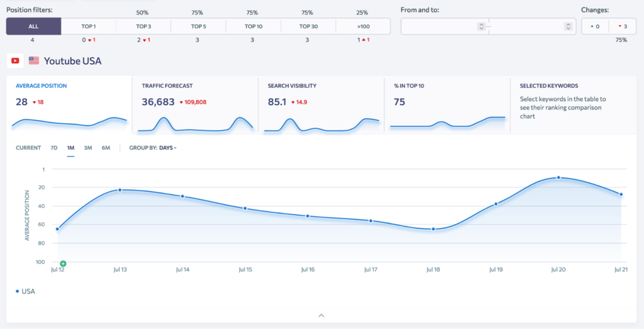Switch chart range to 6M
Screen dimensions: 644x329
[106, 148]
